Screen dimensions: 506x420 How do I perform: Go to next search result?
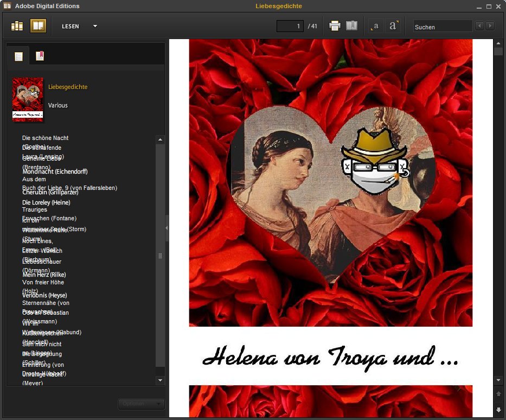(490, 26)
